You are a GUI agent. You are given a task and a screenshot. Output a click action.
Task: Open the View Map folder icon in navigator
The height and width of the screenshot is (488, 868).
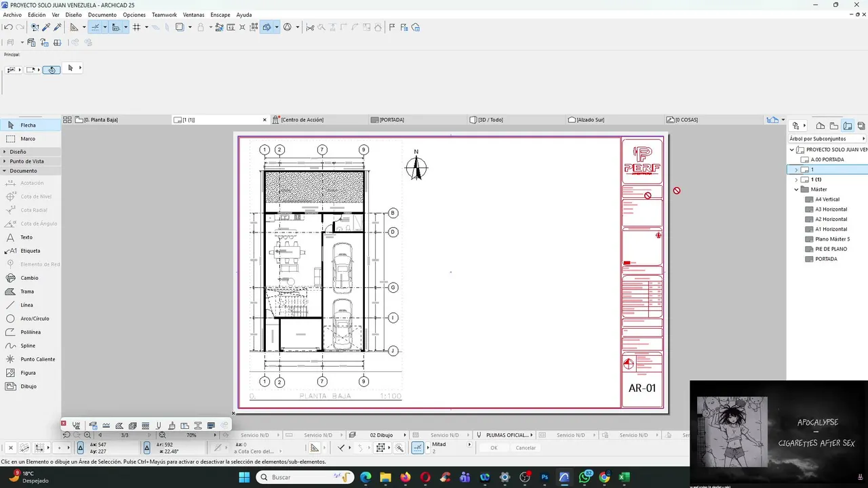pyautogui.click(x=834, y=125)
